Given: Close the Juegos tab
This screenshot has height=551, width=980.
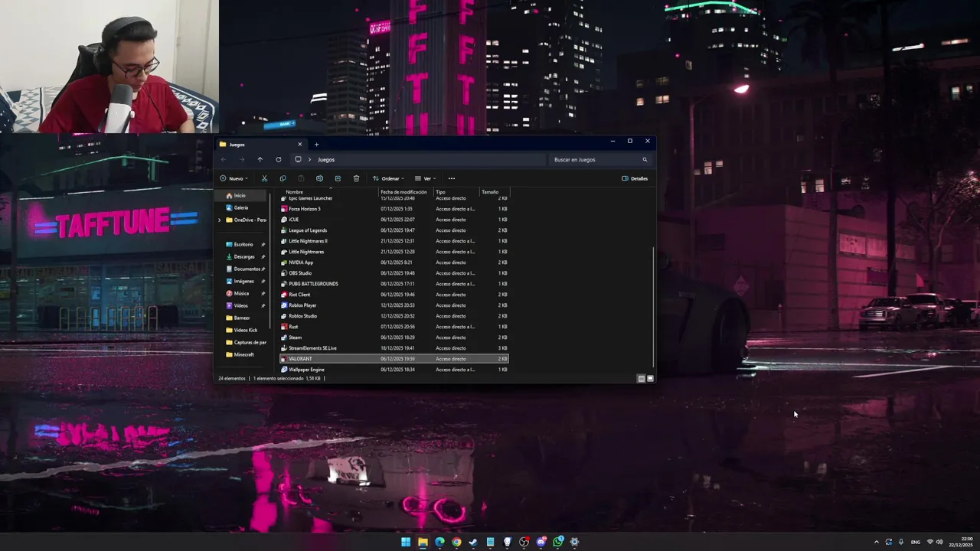Looking at the screenshot, I should (300, 144).
